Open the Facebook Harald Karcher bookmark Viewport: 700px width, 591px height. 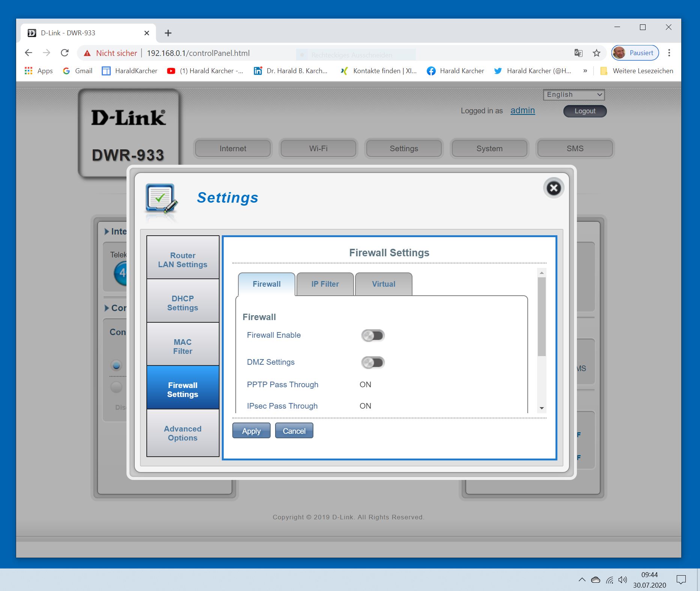[455, 71]
